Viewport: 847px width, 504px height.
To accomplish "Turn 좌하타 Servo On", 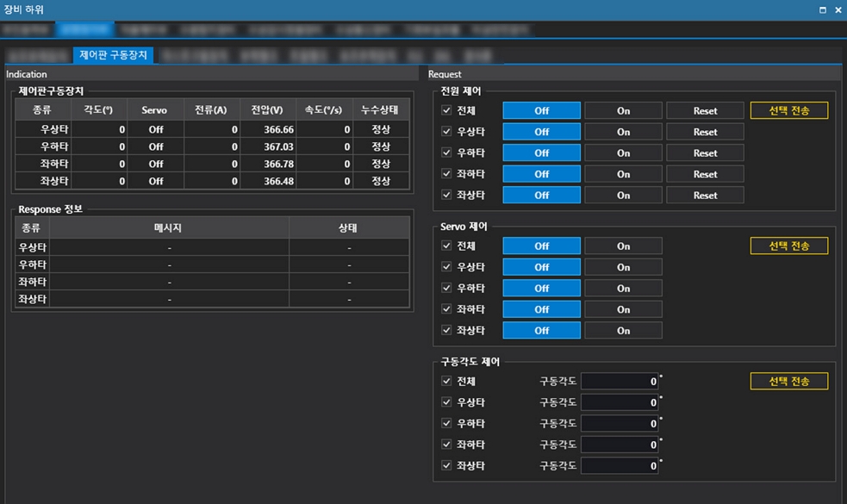I will tap(623, 309).
